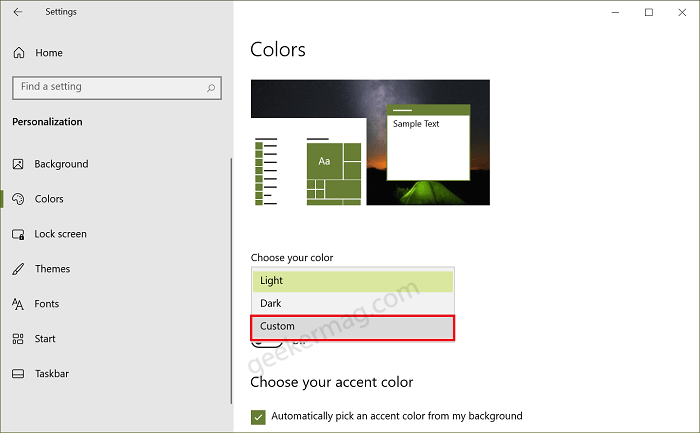Viewport: 700px width, 433px height.
Task: Uncheck automatically pick accent color checkbox
Action: (x=258, y=417)
